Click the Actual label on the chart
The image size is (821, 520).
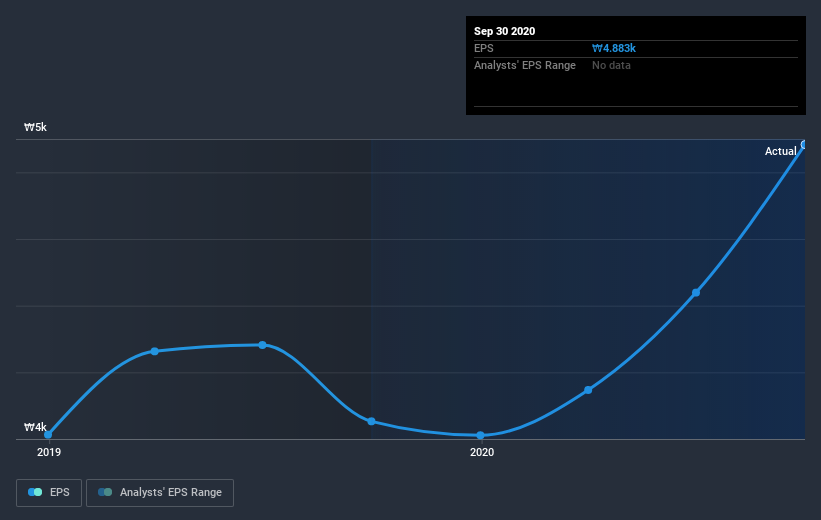point(780,151)
